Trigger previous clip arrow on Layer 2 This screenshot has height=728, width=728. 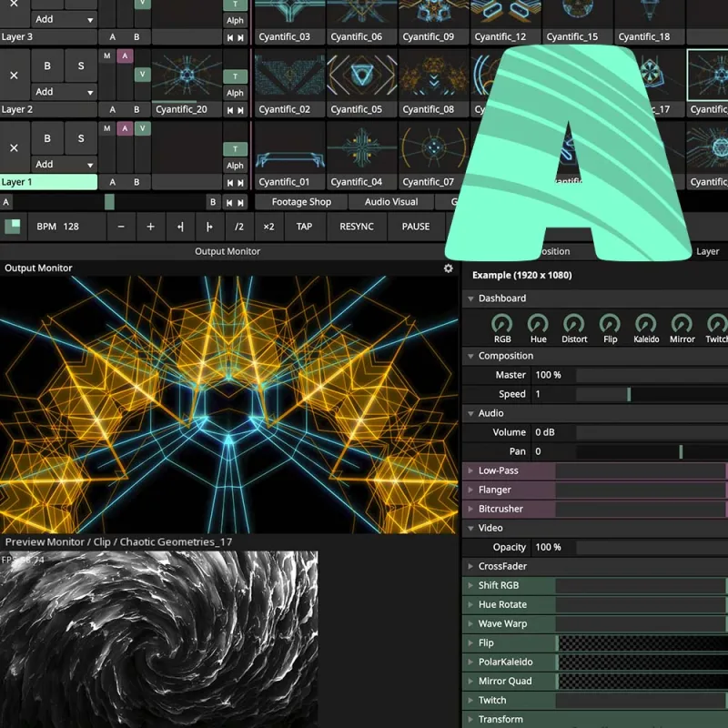point(230,110)
